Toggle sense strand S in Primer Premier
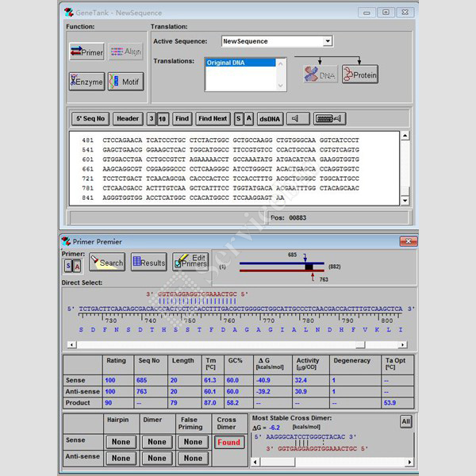This screenshot has height=476, width=476. (68, 266)
